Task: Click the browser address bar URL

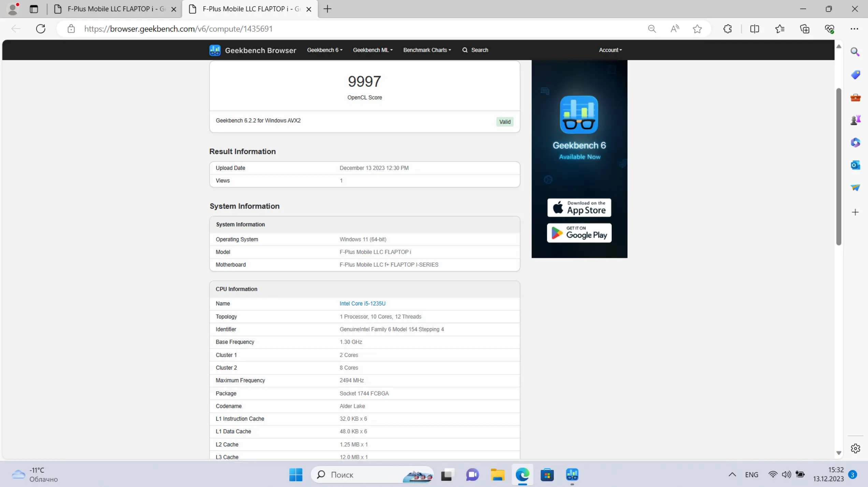Action: click(x=178, y=29)
